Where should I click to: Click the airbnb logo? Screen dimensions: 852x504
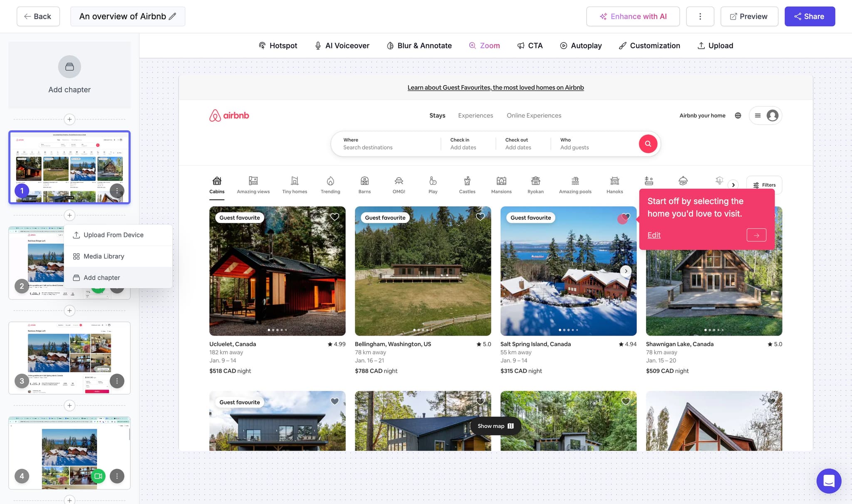coord(229,116)
